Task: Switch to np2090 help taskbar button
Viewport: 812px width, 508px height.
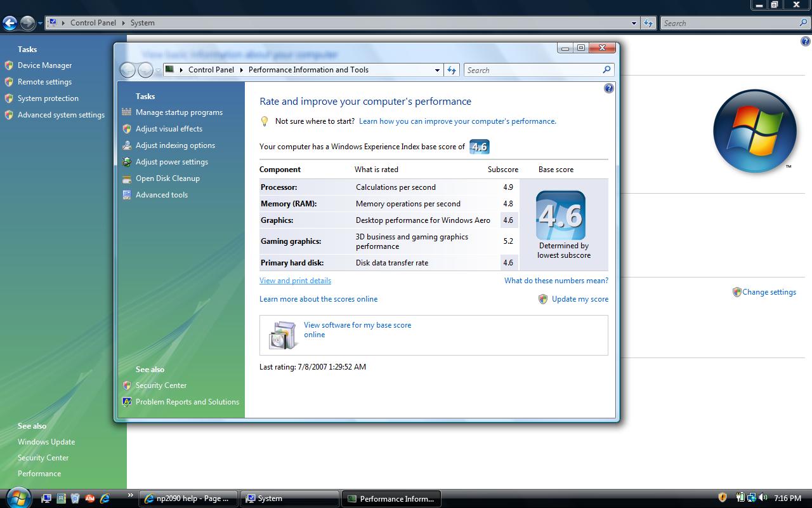Action: click(188, 498)
